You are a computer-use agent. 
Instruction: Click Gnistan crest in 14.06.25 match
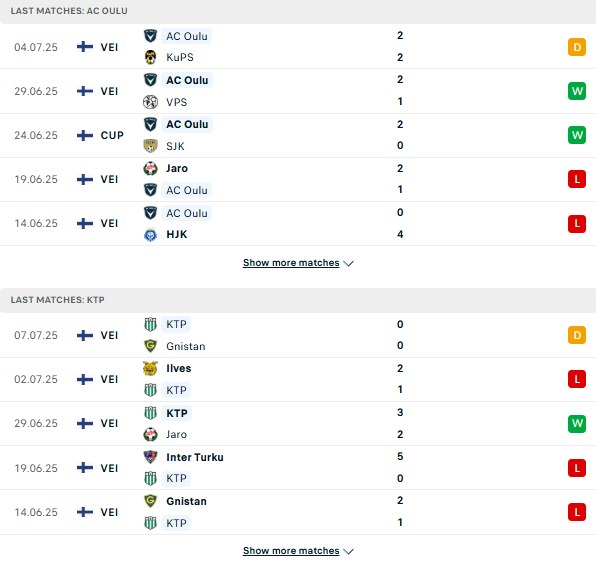click(150, 501)
